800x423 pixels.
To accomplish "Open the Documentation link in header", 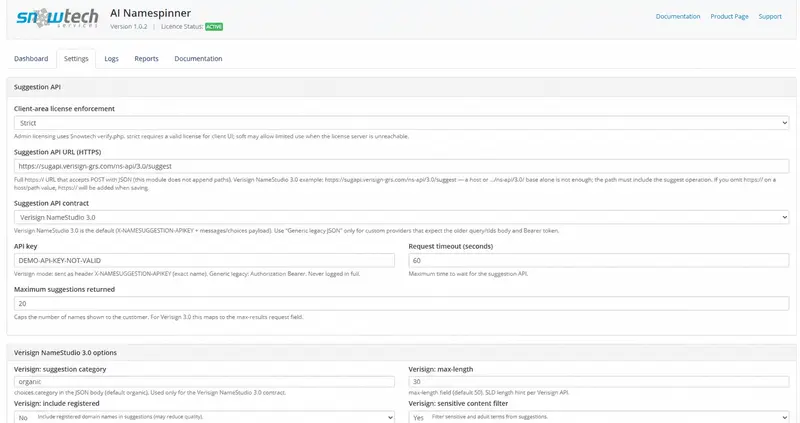I will tap(678, 16).
